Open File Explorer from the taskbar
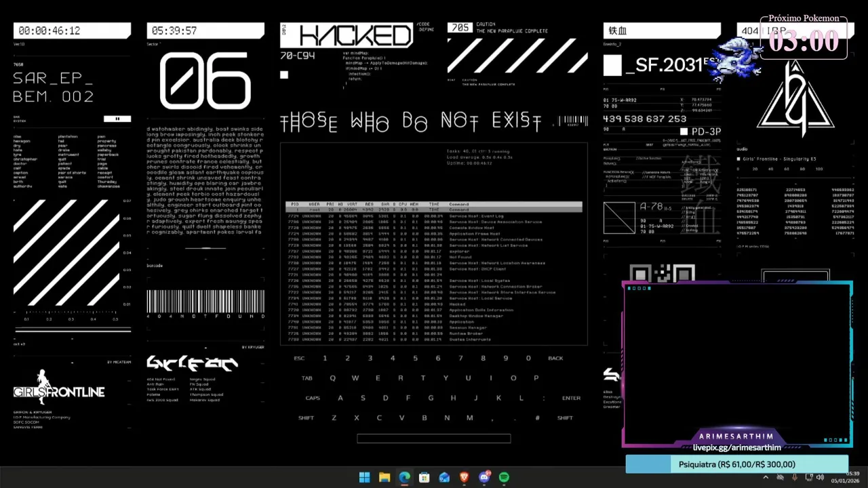 tap(384, 477)
